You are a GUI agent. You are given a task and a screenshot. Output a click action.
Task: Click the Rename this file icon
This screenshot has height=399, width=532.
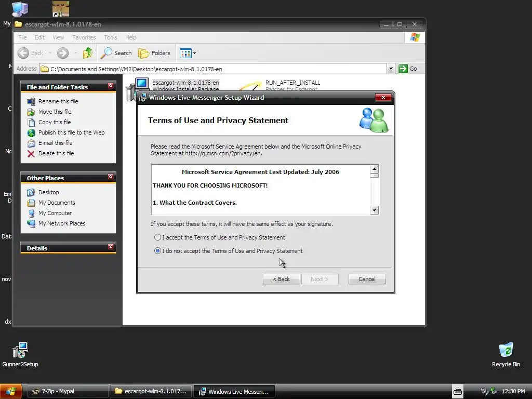pyautogui.click(x=31, y=101)
